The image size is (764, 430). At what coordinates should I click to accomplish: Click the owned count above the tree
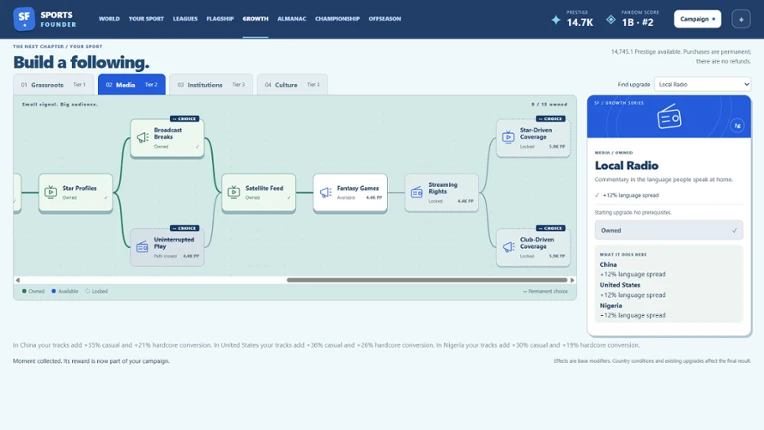pos(549,104)
